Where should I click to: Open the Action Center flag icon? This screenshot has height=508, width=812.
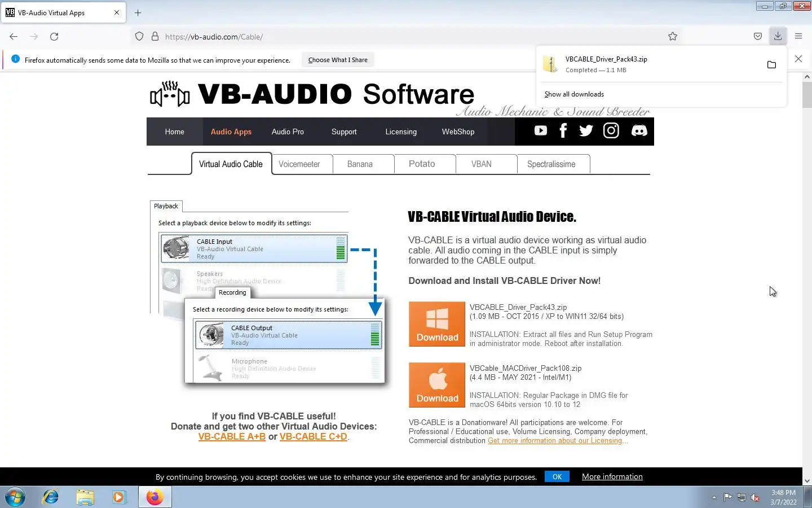727,497
